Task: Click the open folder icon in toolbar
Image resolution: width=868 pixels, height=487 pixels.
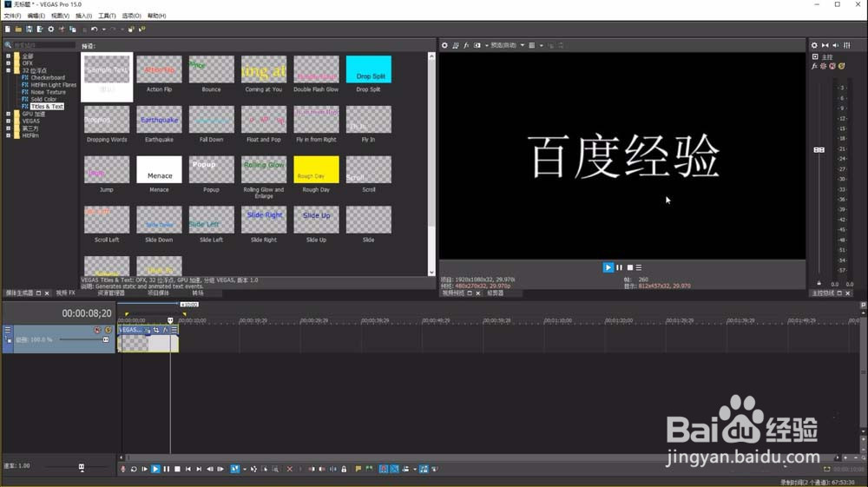Action: tap(18, 30)
